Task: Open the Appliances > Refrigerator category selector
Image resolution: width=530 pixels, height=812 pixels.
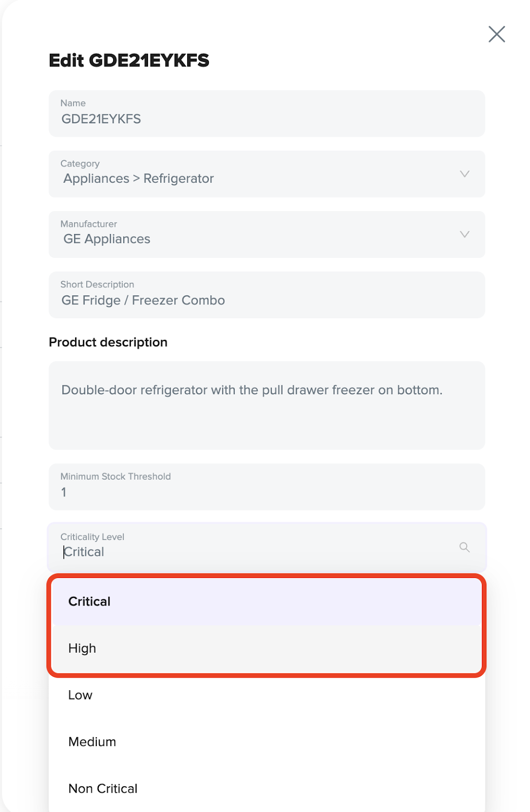Action: 267,174
